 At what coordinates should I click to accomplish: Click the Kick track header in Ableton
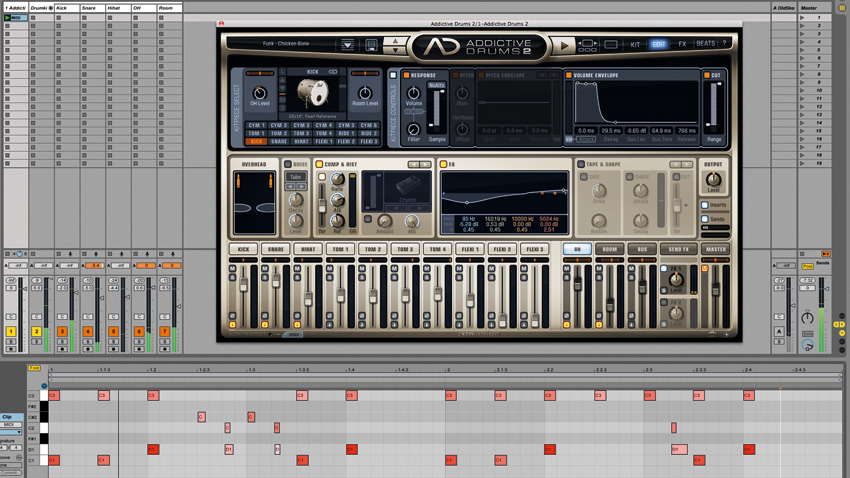coord(67,8)
